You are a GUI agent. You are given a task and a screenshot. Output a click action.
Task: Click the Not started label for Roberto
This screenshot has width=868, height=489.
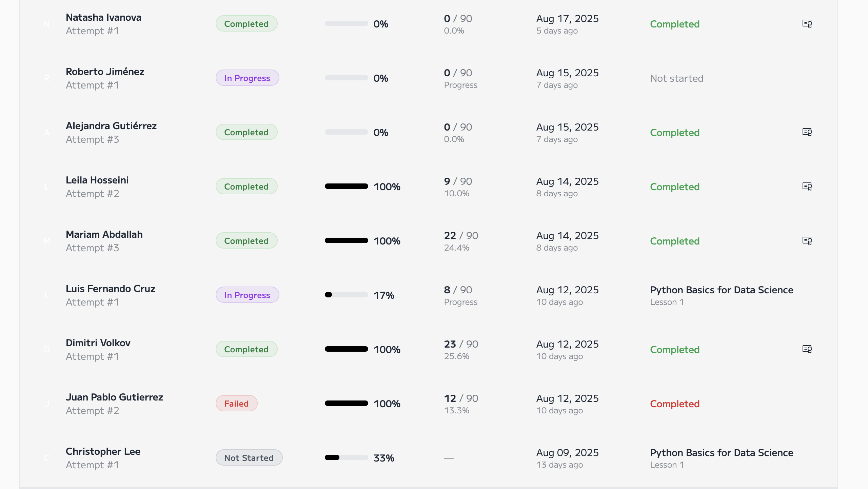click(x=676, y=78)
